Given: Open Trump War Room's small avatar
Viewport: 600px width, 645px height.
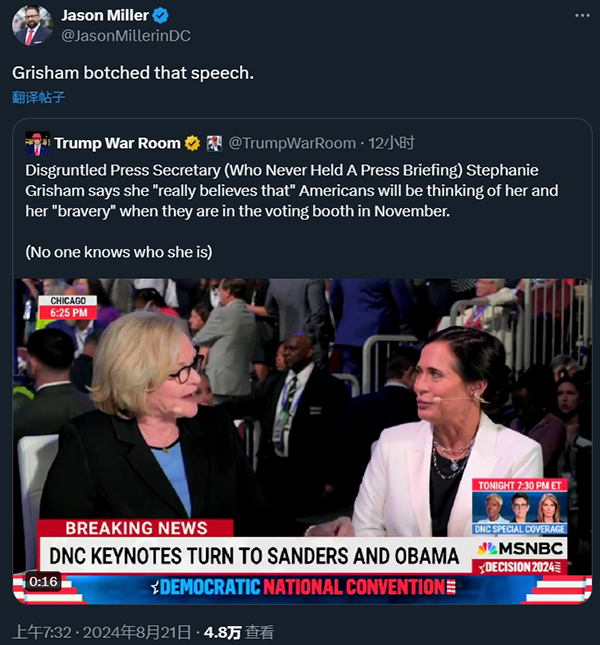Looking at the screenshot, I should [x=37, y=144].
